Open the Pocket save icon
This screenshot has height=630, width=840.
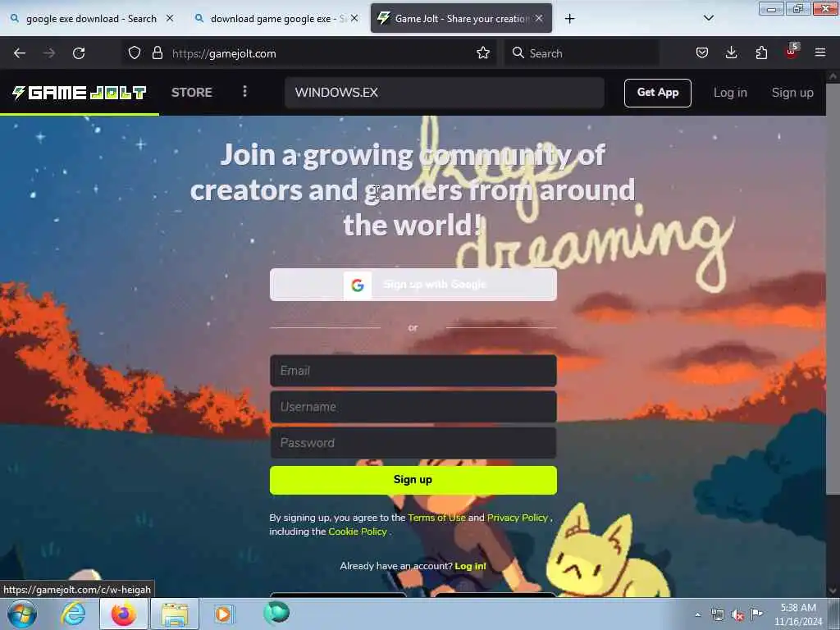(702, 53)
